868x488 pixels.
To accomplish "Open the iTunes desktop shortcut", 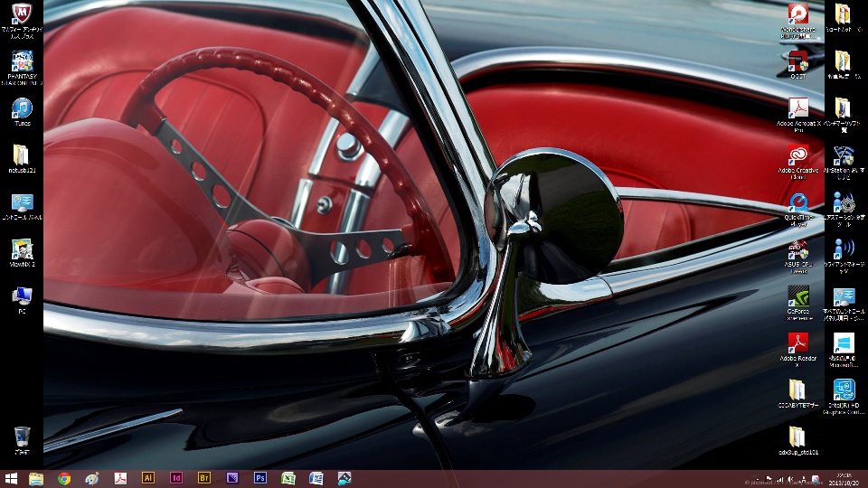I will point(22,108).
